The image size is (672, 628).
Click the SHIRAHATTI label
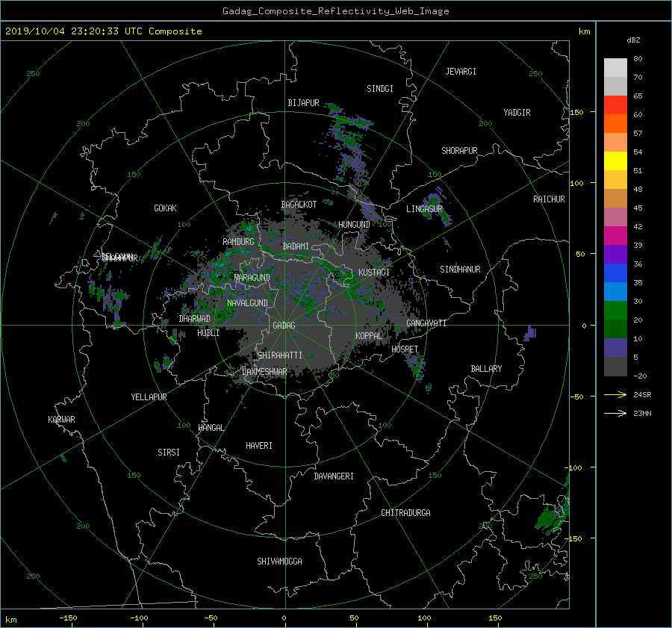tap(280, 355)
